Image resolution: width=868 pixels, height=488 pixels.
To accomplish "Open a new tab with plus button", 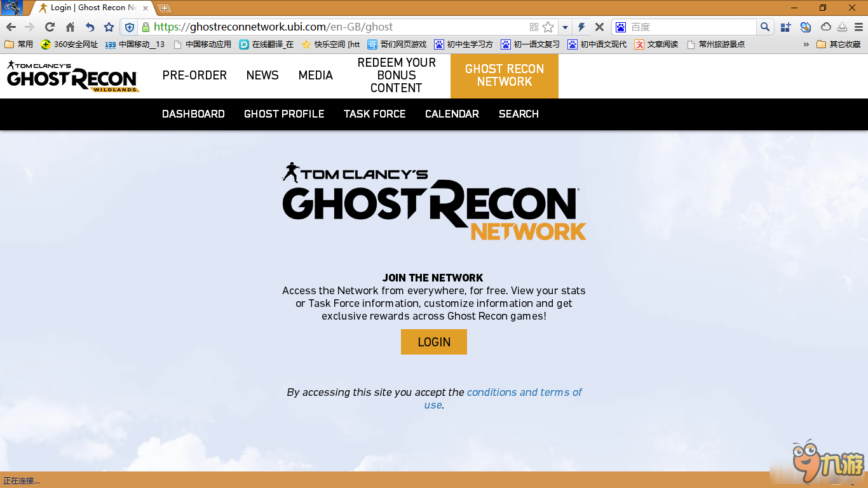I will [x=165, y=8].
